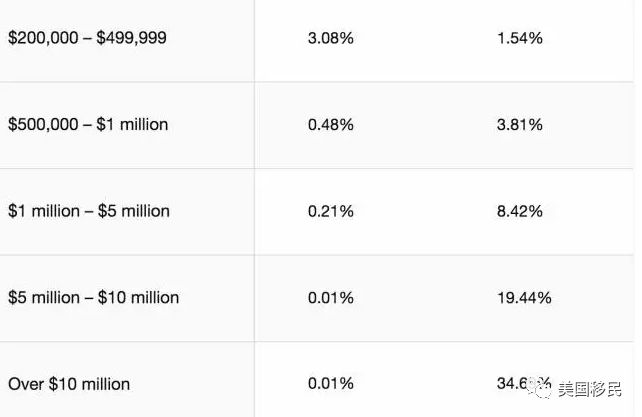Click the 3.81% cell value
The image size is (642, 417).
520,125
